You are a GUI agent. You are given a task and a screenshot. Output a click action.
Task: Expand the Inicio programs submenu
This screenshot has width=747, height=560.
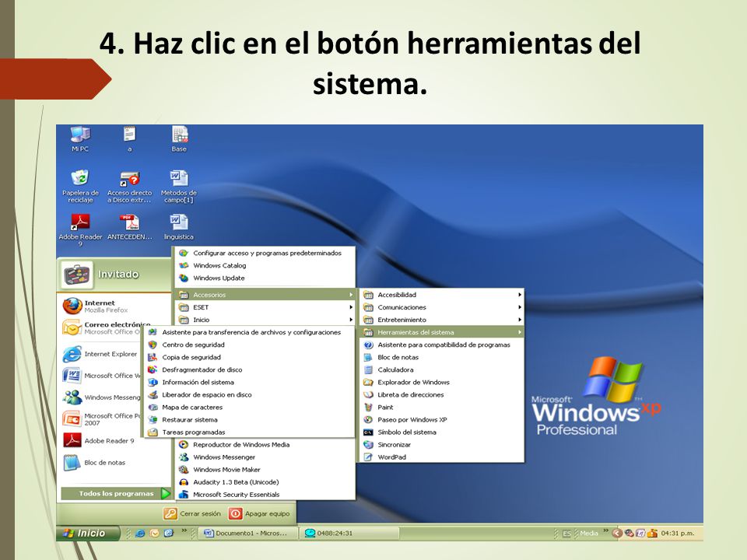[x=265, y=320]
